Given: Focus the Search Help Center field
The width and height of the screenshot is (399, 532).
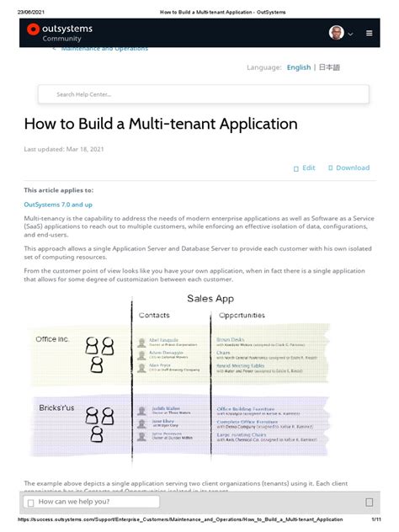Looking at the screenshot, I should click(204, 94).
